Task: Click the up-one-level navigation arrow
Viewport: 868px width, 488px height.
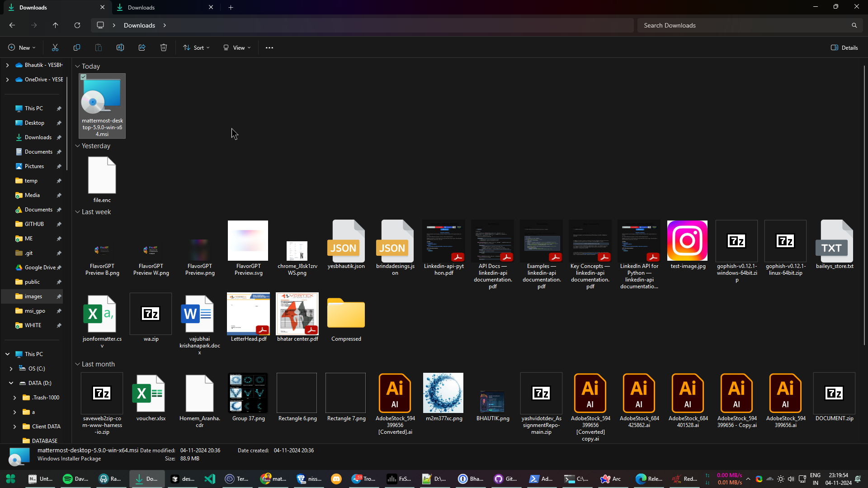Action: coord(56,25)
